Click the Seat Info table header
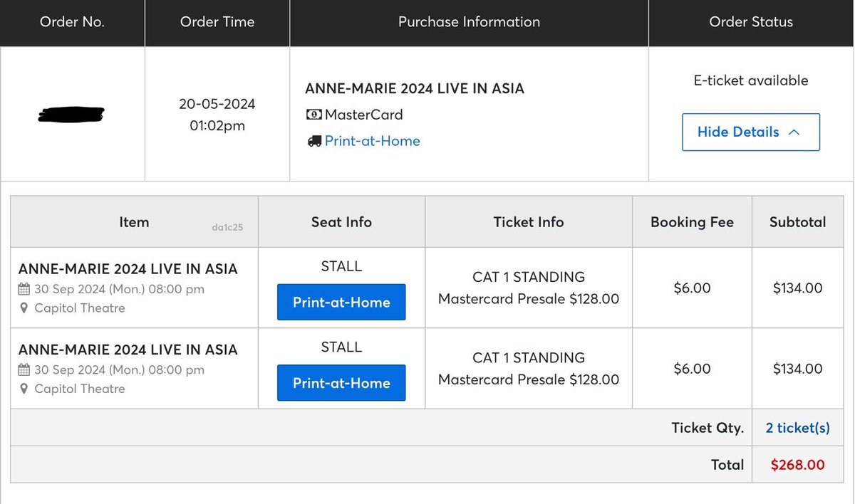The height and width of the screenshot is (504, 855). [x=341, y=222]
